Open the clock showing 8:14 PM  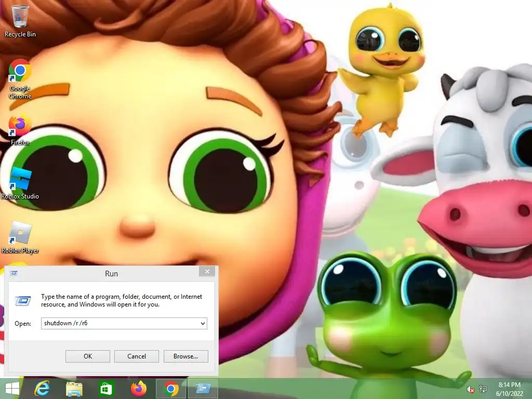coord(509,389)
